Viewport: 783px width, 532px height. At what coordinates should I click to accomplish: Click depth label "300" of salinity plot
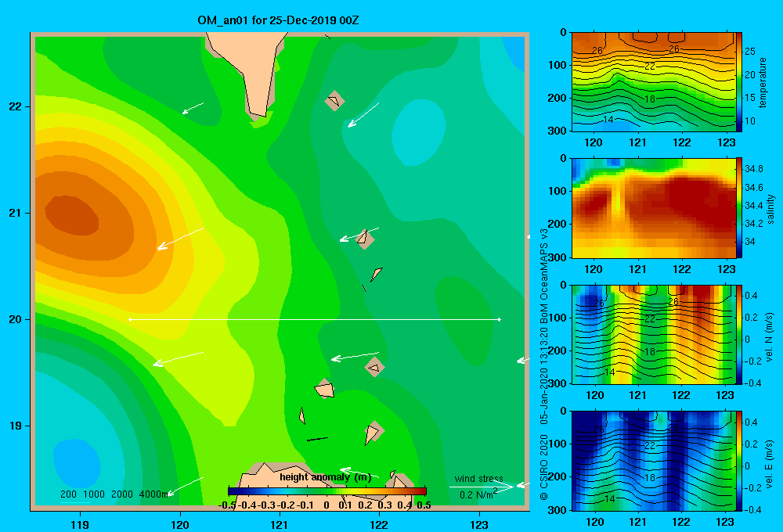[557, 257]
